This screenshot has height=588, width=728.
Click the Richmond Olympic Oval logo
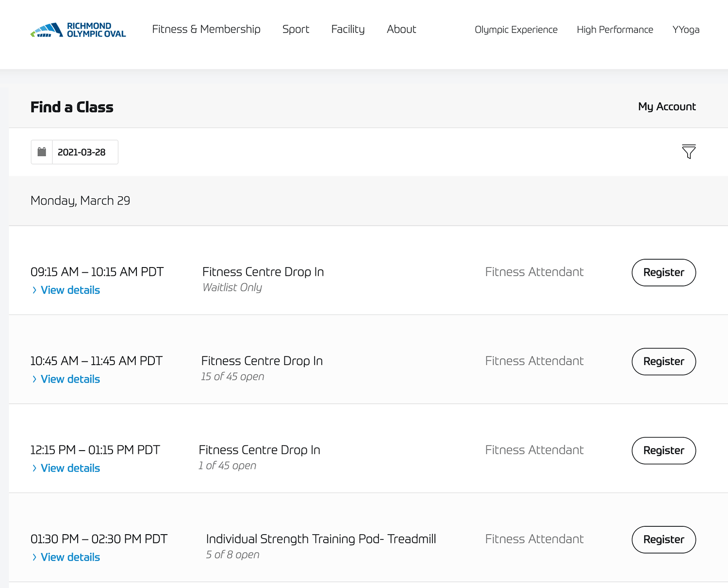(78, 30)
